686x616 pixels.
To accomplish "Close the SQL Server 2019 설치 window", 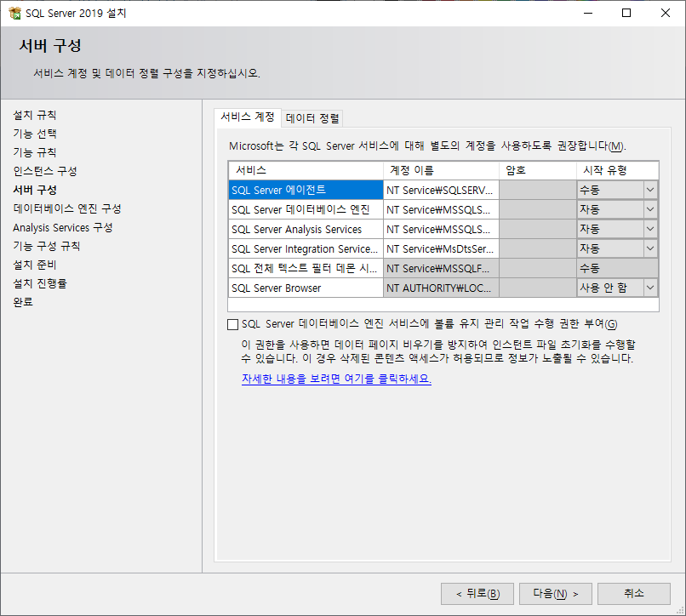I will pos(666,13).
